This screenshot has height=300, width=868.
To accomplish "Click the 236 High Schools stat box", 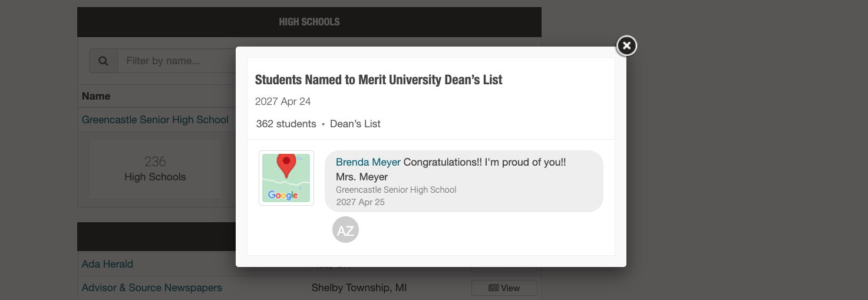I will click(155, 169).
